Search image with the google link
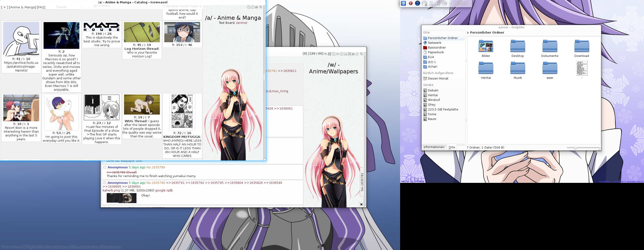644x250 pixels. point(160,190)
